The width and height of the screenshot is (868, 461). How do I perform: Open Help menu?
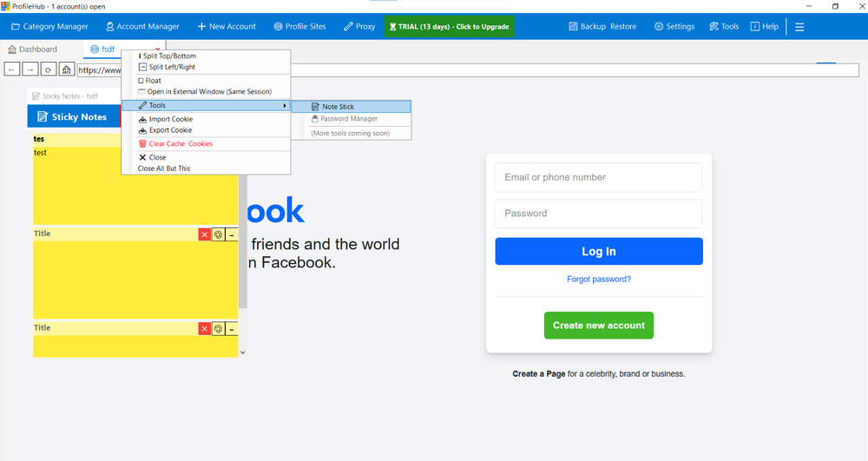(x=765, y=27)
